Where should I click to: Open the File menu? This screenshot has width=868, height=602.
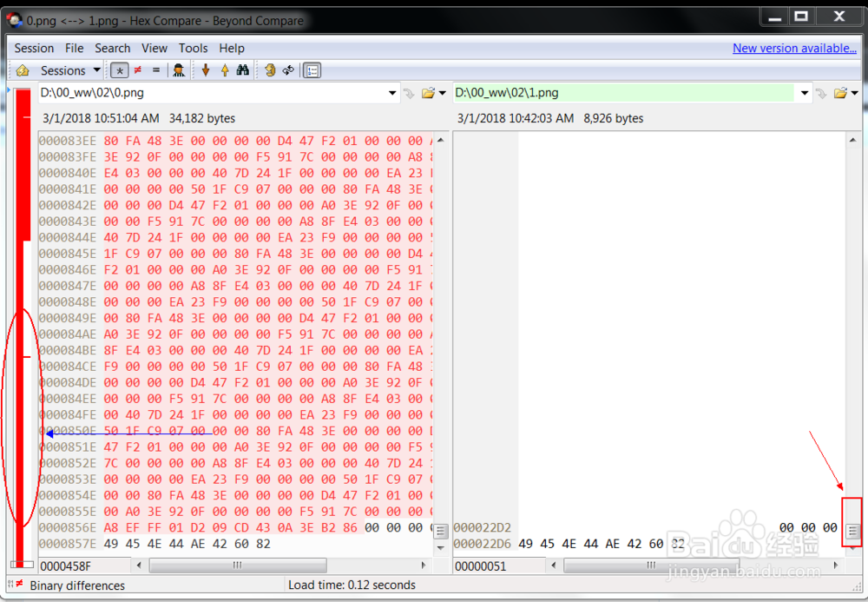[x=74, y=48]
